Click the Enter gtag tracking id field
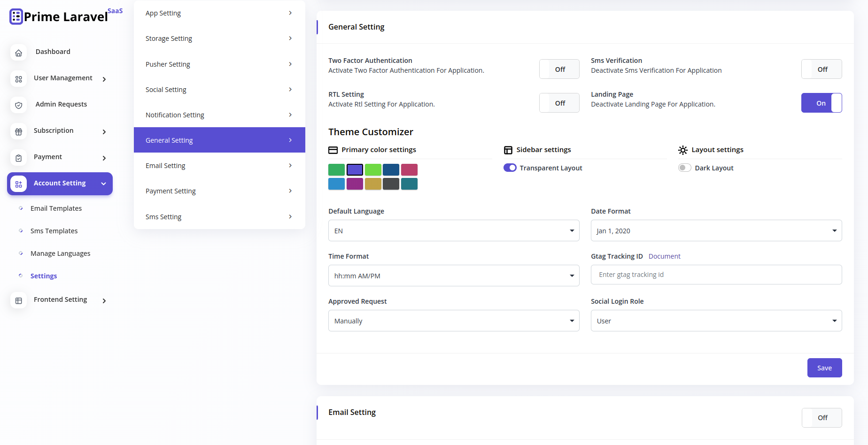The image size is (868, 445). click(716, 275)
